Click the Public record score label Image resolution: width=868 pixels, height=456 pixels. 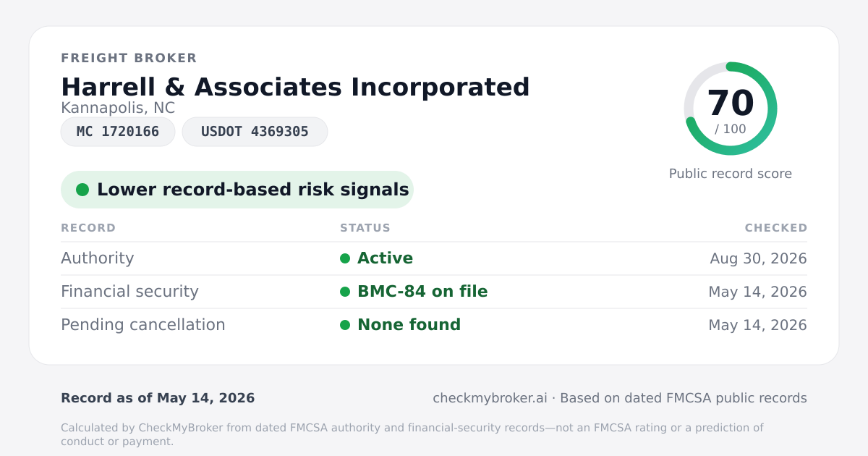tap(731, 174)
